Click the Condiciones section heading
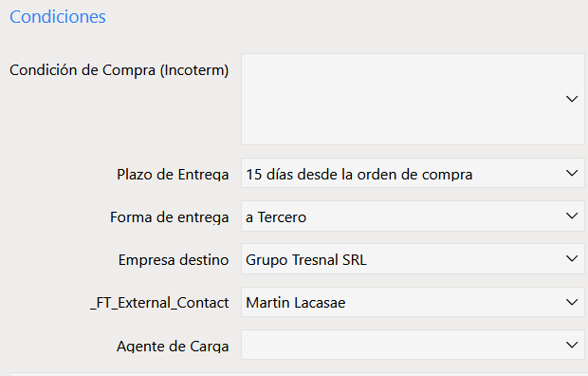Image resolution: width=588 pixels, height=376 pixels. [58, 17]
